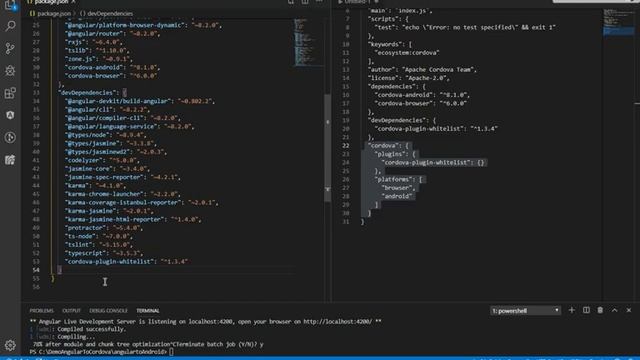The image size is (640, 360).
Task: Click the "karma-chrome-launcher" entry
Action: point(122,194)
